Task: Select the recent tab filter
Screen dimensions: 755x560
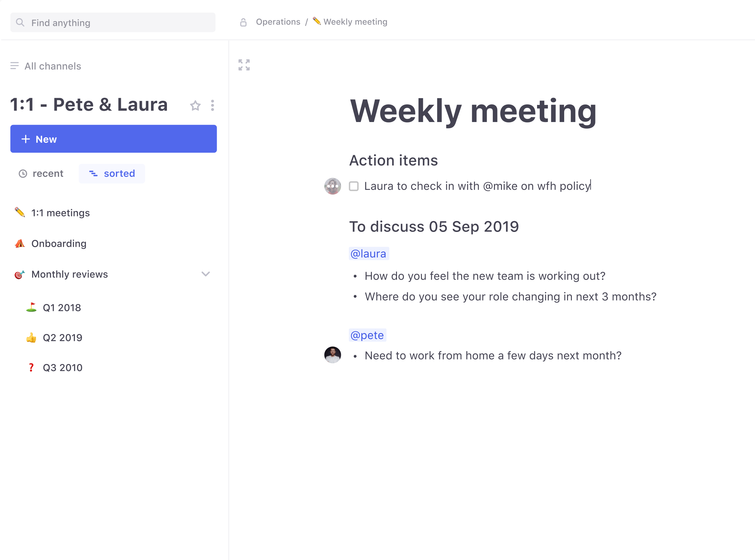Action: tap(41, 173)
